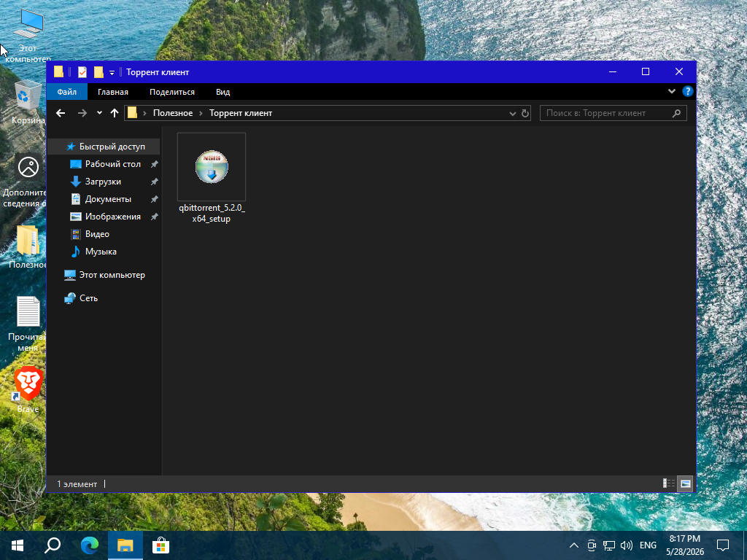This screenshot has height=560, width=747.
Task: Open taskbar search magnifier
Action: pos(53,545)
